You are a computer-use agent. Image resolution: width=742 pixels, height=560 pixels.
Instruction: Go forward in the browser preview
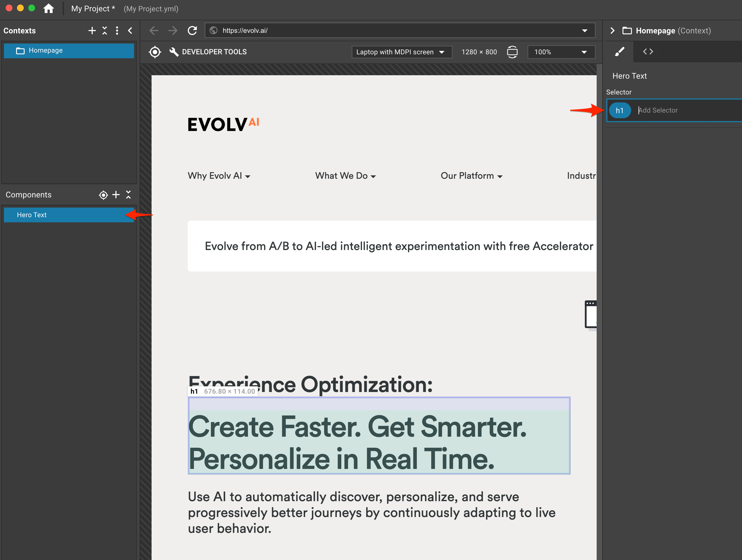(x=173, y=31)
